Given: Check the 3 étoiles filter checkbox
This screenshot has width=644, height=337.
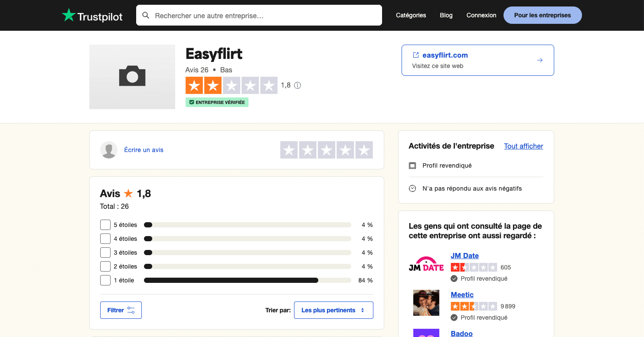Looking at the screenshot, I should click(105, 253).
